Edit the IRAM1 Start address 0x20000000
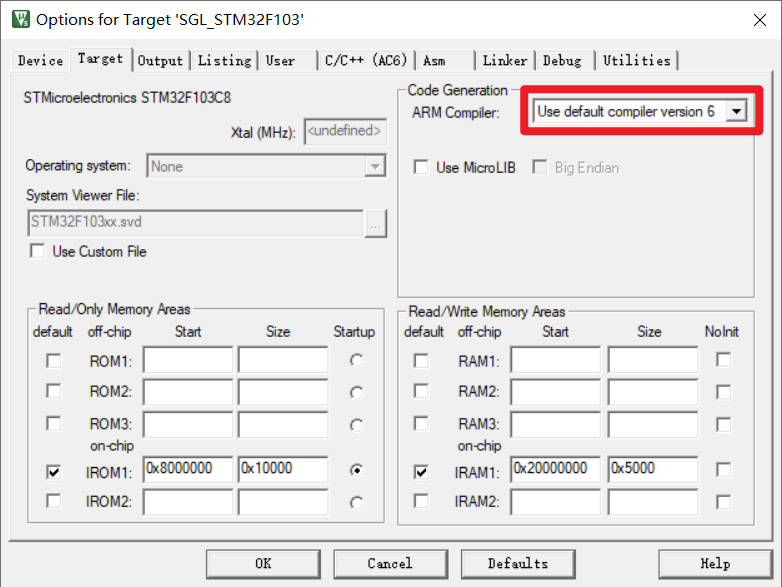 pos(556,469)
